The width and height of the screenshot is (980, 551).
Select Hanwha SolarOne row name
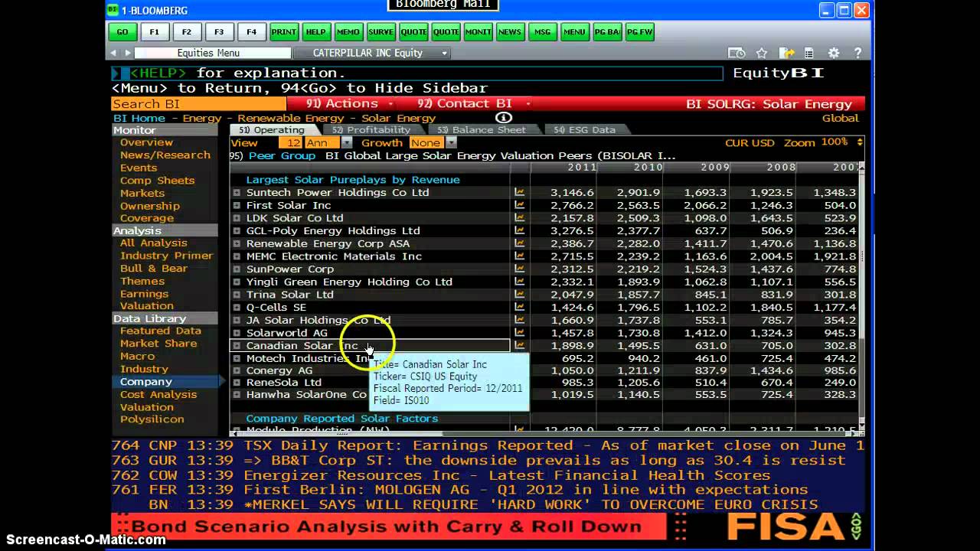[306, 395]
